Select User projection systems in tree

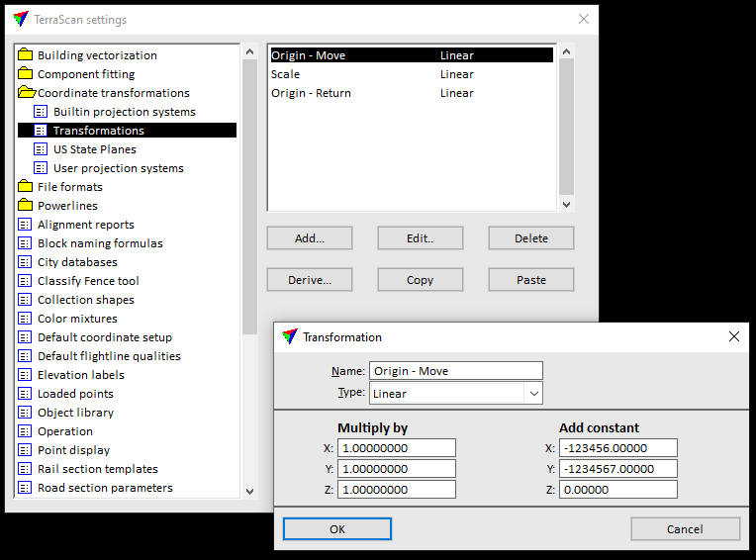pyautogui.click(x=118, y=168)
